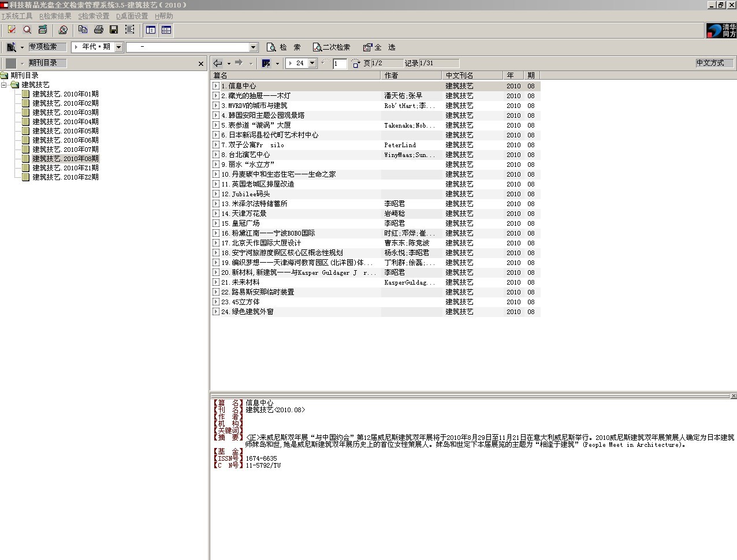Click the 二次检索 secondary search button

332,47
